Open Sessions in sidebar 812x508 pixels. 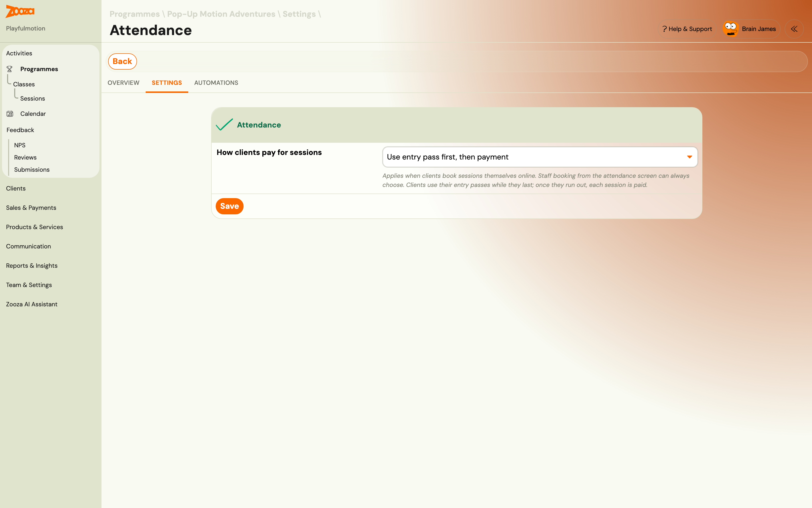pyautogui.click(x=32, y=99)
